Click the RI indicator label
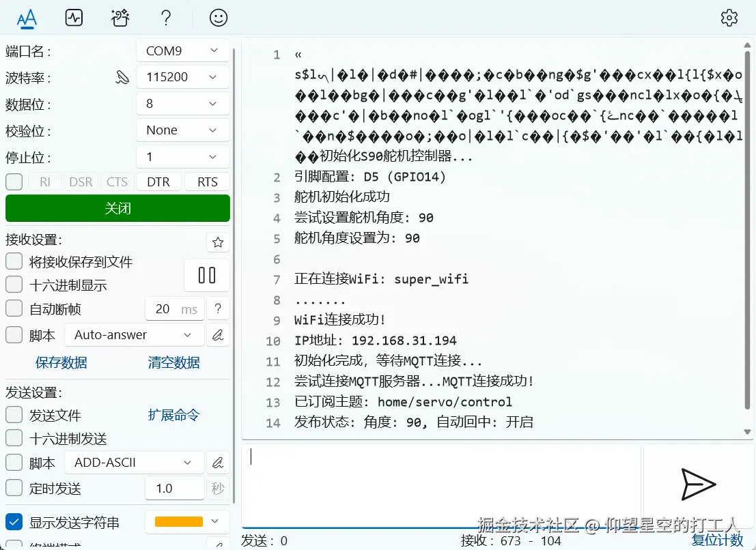 point(45,182)
